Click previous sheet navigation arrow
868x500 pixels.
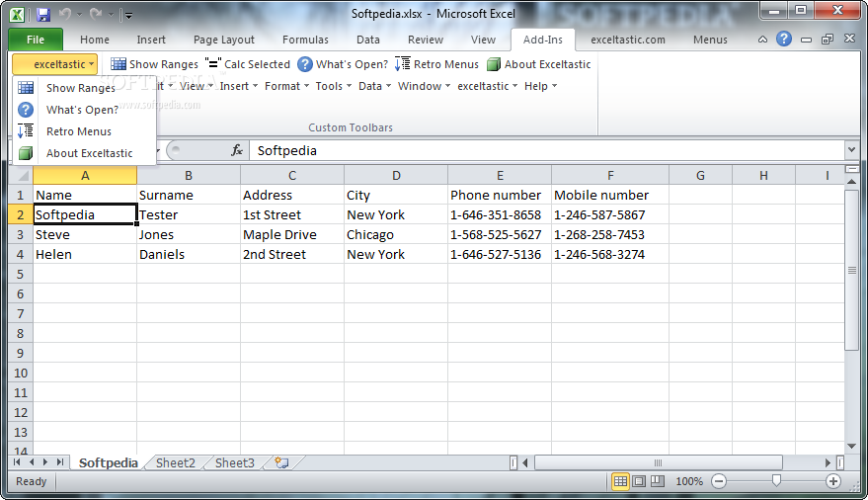click(32, 462)
